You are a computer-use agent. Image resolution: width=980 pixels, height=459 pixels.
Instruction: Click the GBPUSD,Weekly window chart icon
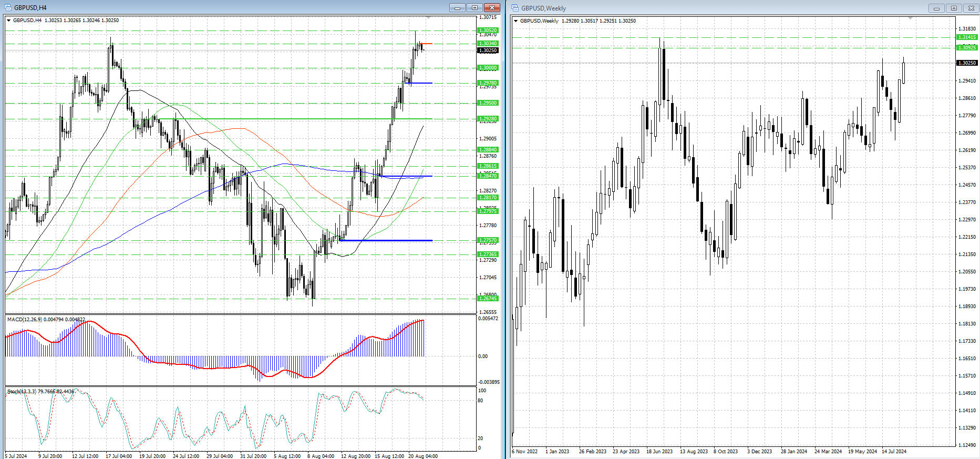tap(515, 8)
